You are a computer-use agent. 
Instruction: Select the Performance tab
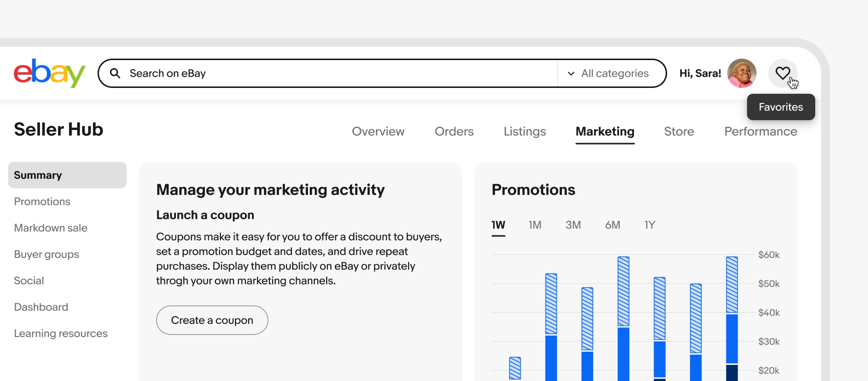tap(760, 131)
